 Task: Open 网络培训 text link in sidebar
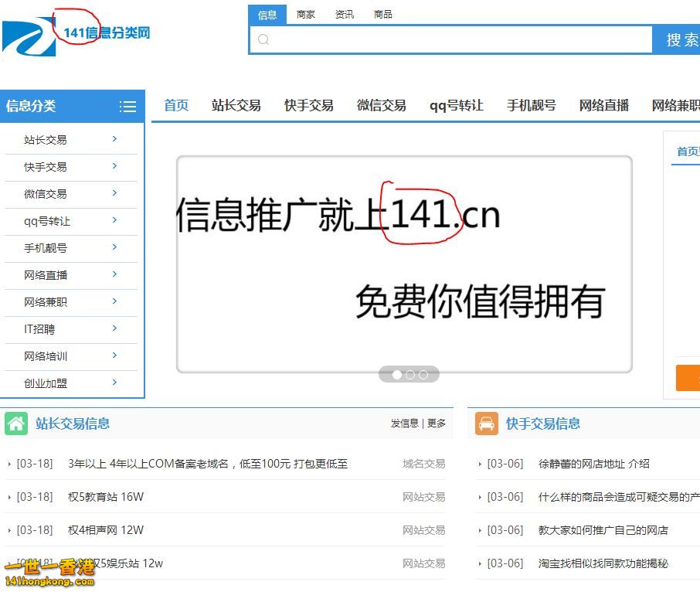tap(46, 356)
